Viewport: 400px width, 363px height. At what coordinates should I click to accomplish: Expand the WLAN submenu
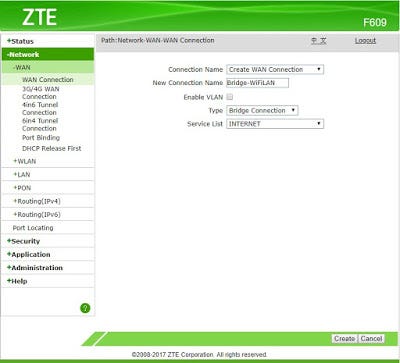click(25, 161)
